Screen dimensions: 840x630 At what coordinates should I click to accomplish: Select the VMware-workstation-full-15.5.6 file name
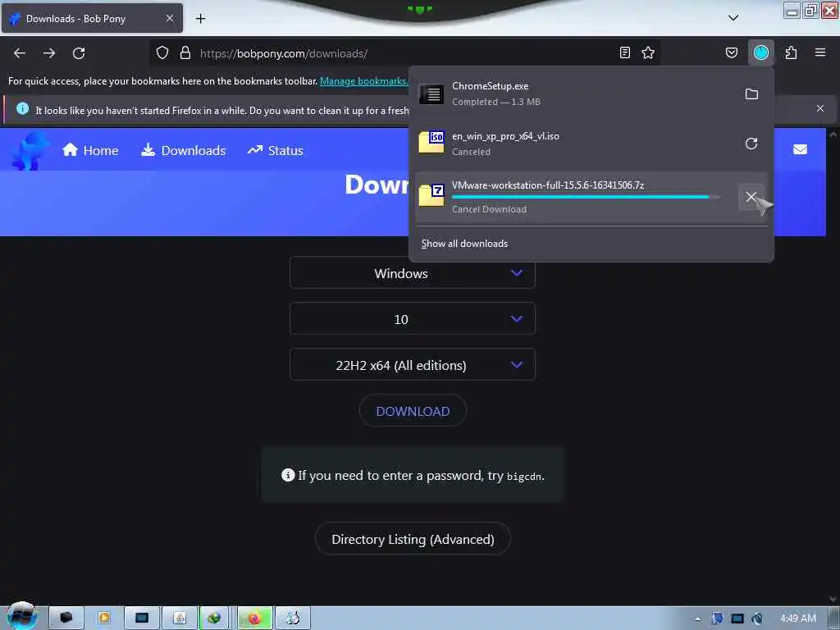(547, 185)
